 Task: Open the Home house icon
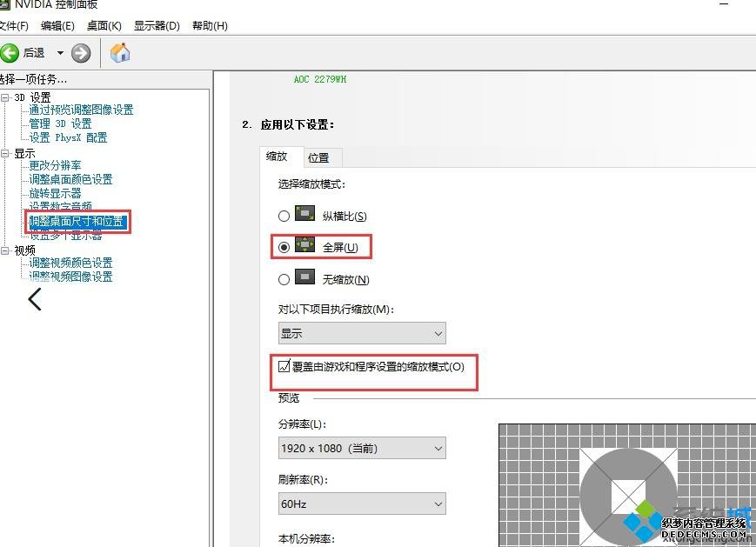[120, 52]
